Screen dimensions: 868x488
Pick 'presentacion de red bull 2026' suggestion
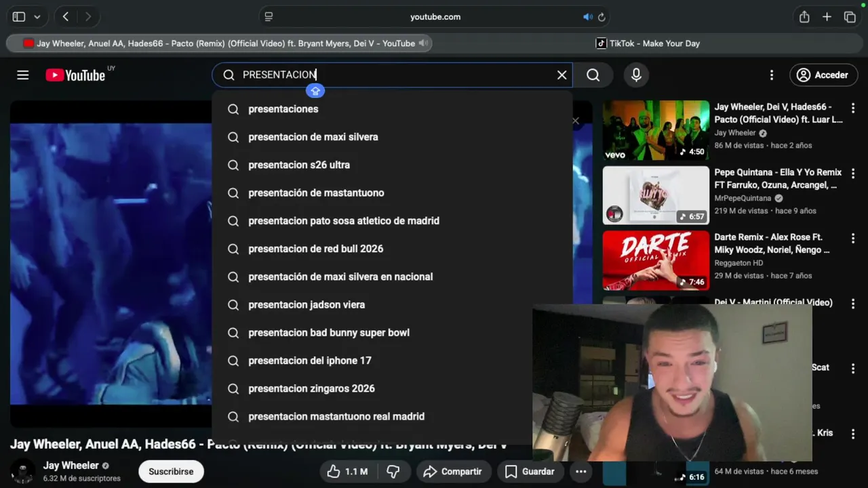coord(392,249)
